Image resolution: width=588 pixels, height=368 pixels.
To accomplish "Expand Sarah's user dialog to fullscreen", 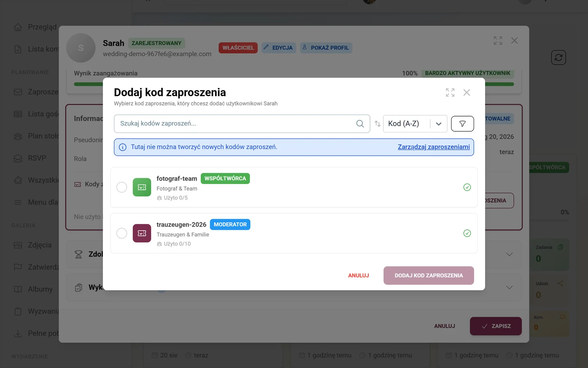I will tap(498, 40).
